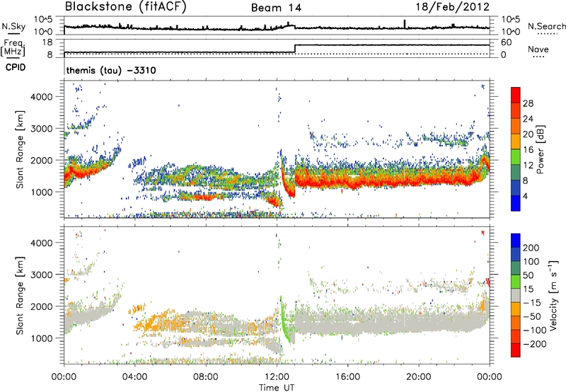The width and height of the screenshot is (566, 392).
Task: Click the "60" tick on Nave axis
Action: click(507, 42)
